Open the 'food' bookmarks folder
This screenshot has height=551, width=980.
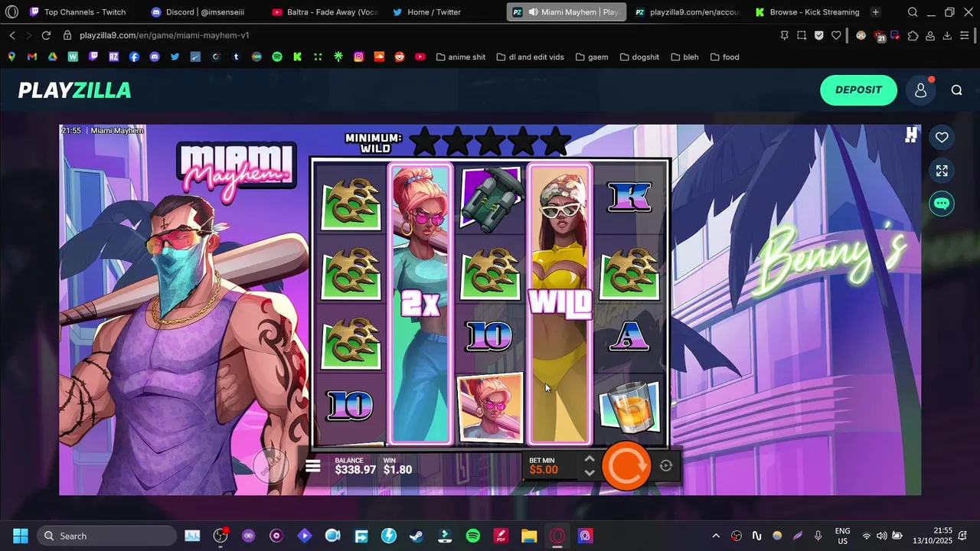pyautogui.click(x=724, y=57)
